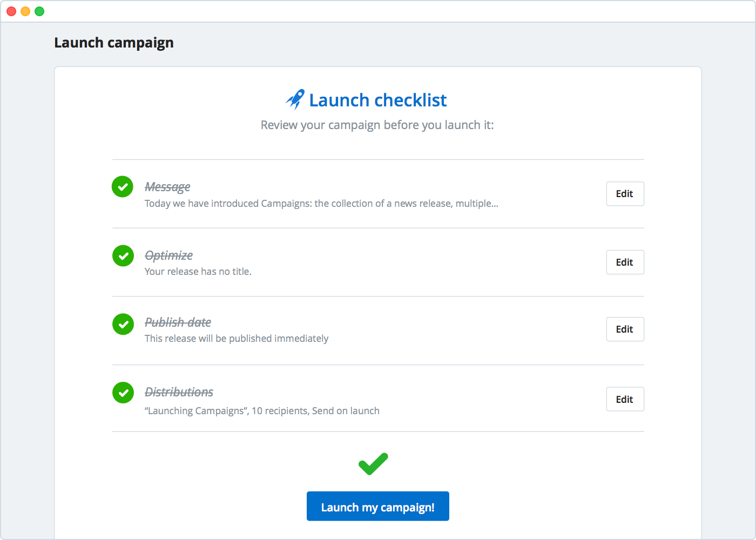The image size is (756, 540).
Task: Edit the Message section
Action: point(625,194)
